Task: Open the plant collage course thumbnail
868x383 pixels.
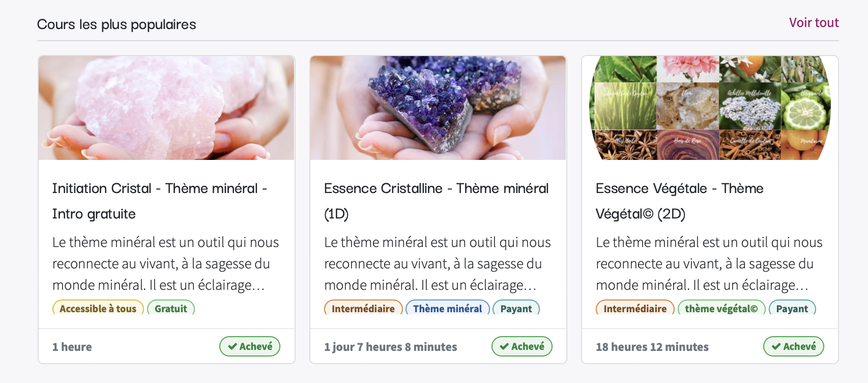Action: [710, 108]
